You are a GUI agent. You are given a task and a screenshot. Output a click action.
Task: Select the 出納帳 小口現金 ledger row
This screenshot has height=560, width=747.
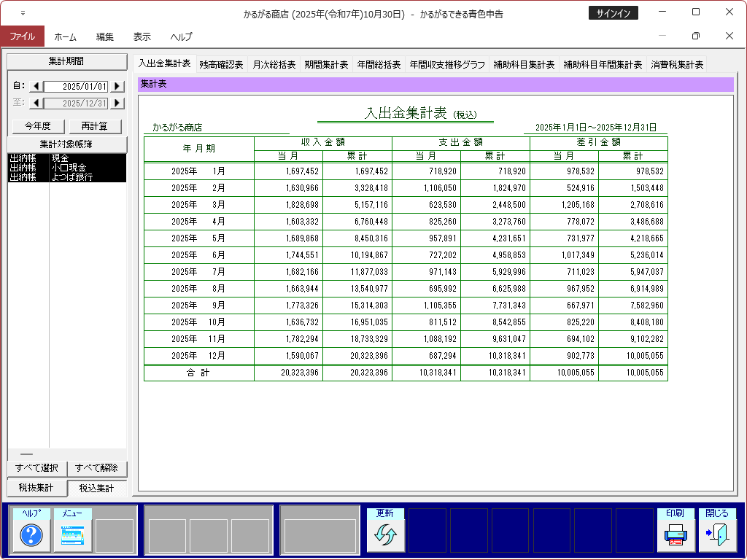66,167
